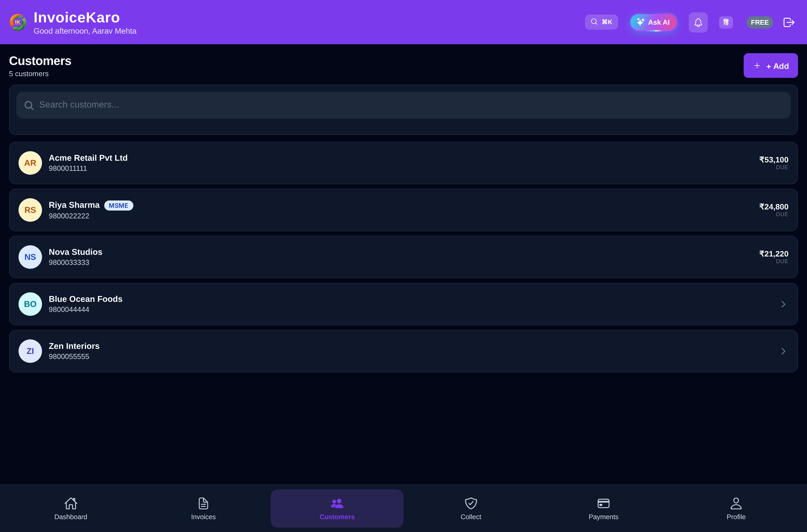Expand Blue Ocean Foods chevron

[x=783, y=304]
